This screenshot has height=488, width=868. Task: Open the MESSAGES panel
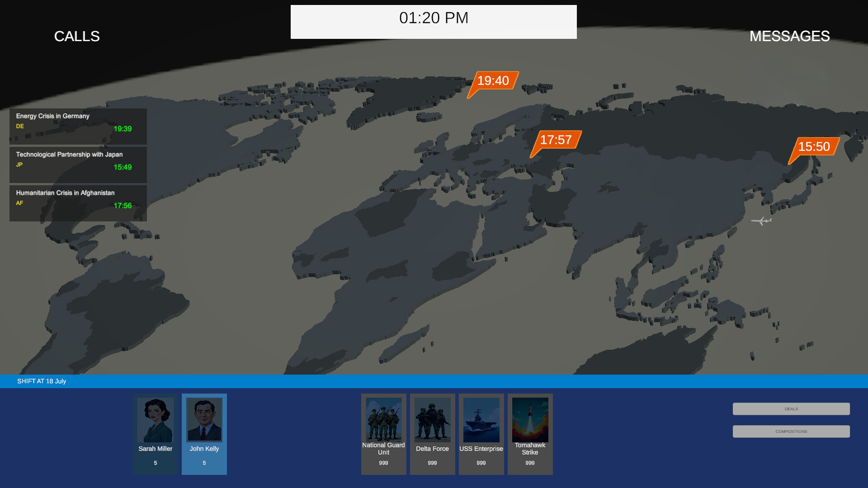pos(789,36)
